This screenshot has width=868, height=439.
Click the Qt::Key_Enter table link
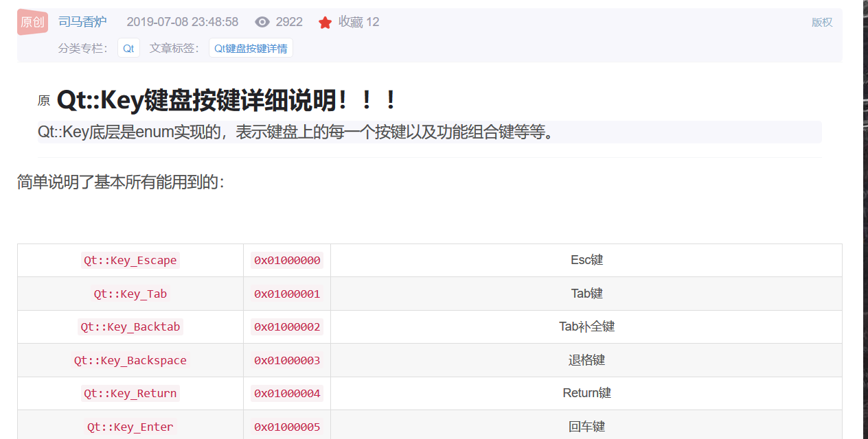[x=130, y=426]
